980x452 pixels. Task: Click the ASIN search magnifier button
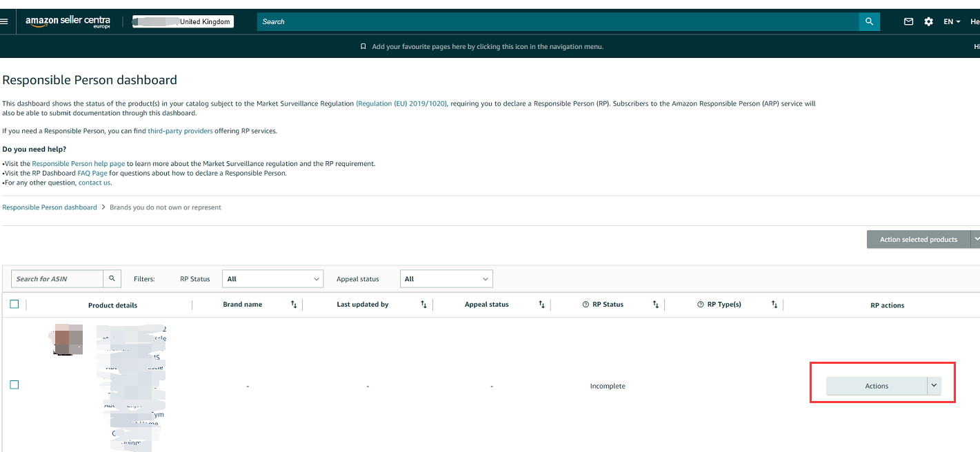point(112,278)
